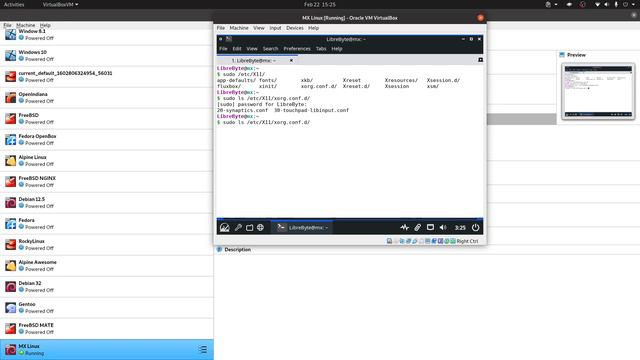
Task: Open the Feb 22 15:25 clock
Action: coord(320,4)
